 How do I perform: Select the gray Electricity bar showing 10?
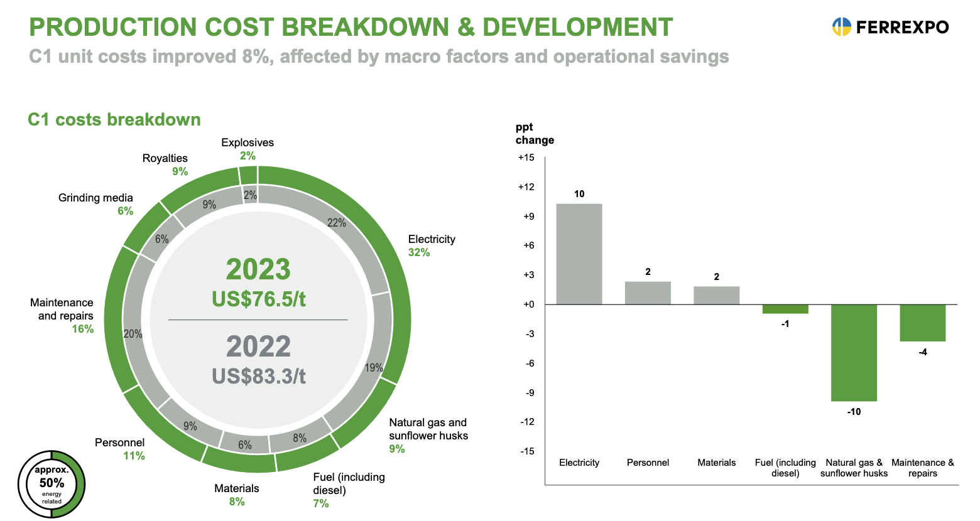(579, 254)
